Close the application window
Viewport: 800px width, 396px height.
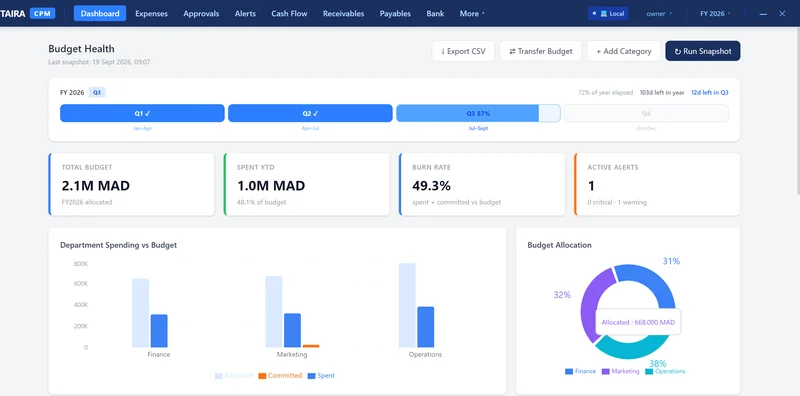[782, 14]
